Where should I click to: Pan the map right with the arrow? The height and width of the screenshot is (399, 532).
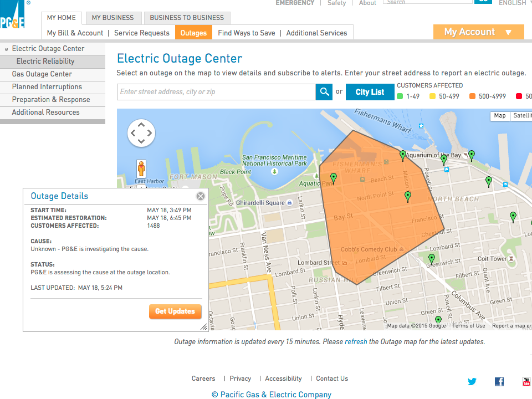[149, 133]
